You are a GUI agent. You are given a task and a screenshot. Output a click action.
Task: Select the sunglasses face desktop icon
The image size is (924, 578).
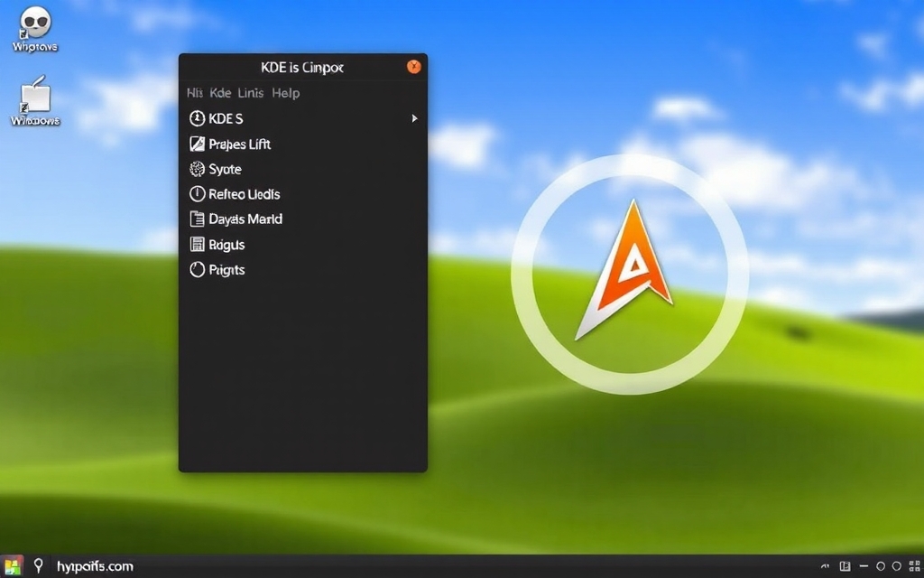pos(35,23)
